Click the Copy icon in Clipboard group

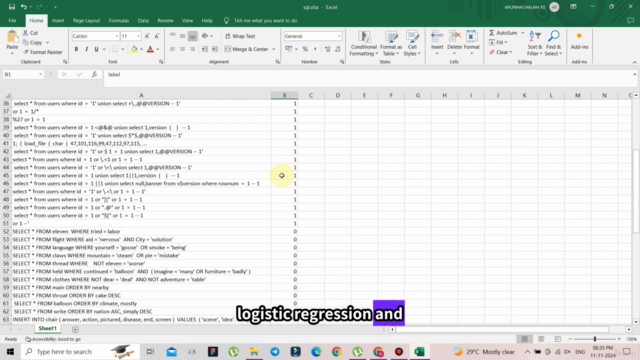point(25,42)
